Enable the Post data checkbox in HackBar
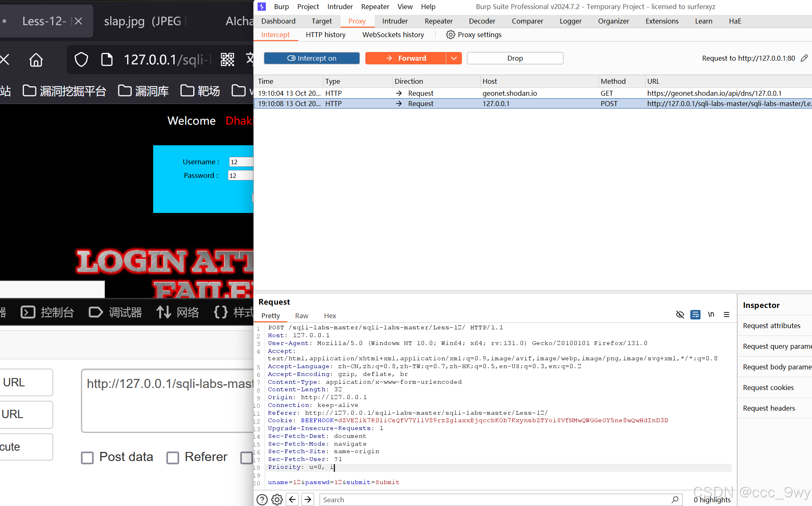The image size is (812, 506). tap(87, 457)
